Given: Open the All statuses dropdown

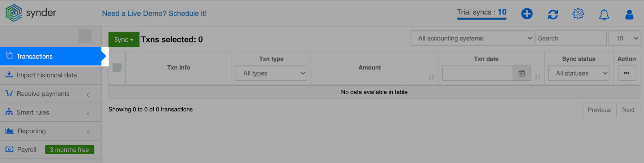Looking at the screenshot, I should (579, 73).
